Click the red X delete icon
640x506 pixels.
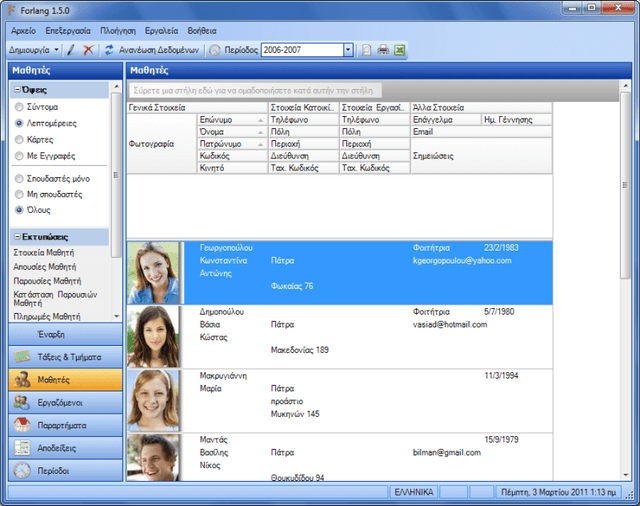coord(88,50)
